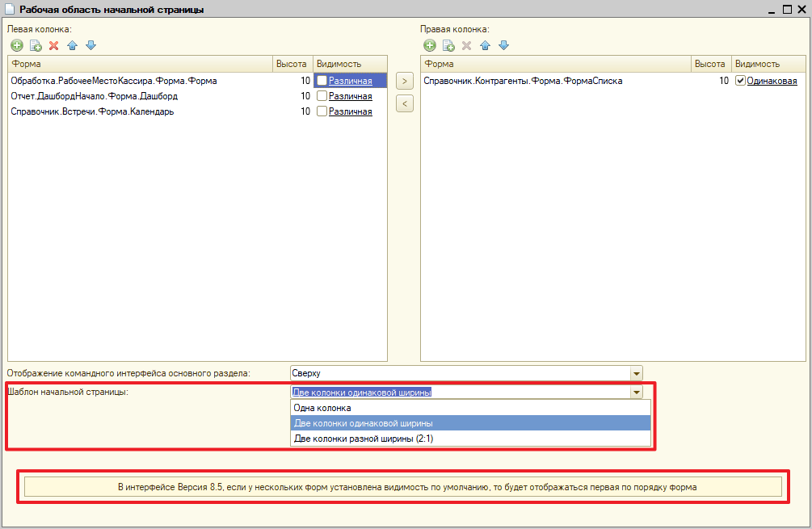Click the Версия 8.5 visibility information note
This screenshot has width=812, height=529.
pyautogui.click(x=403, y=487)
